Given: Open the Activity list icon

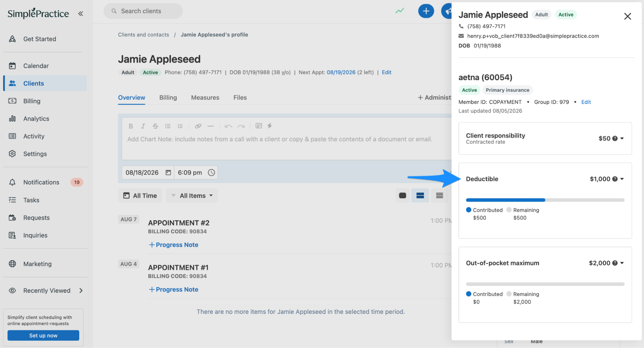Looking at the screenshot, I should pos(12,136).
